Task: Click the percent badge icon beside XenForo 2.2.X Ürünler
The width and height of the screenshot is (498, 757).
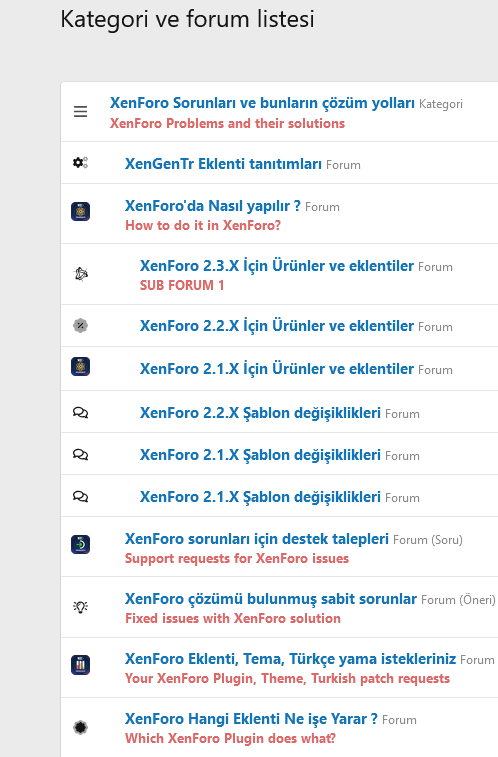Action: tap(81, 326)
